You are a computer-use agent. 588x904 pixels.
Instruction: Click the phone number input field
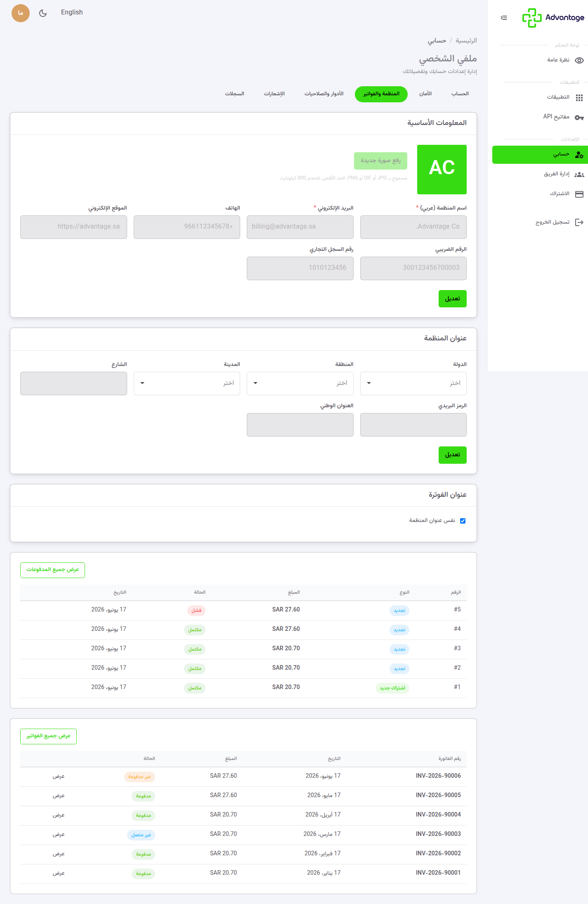click(x=187, y=227)
